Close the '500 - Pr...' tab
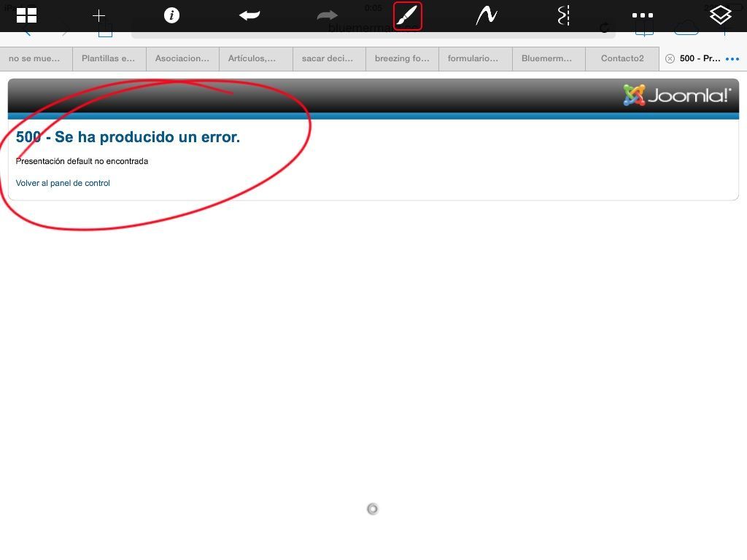This screenshot has height=560, width=747. point(670,58)
